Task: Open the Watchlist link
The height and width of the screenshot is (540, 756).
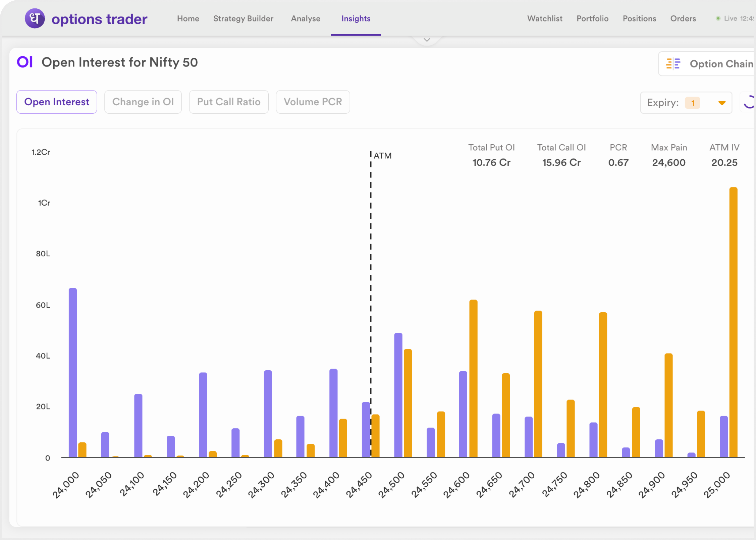Action: click(544, 19)
